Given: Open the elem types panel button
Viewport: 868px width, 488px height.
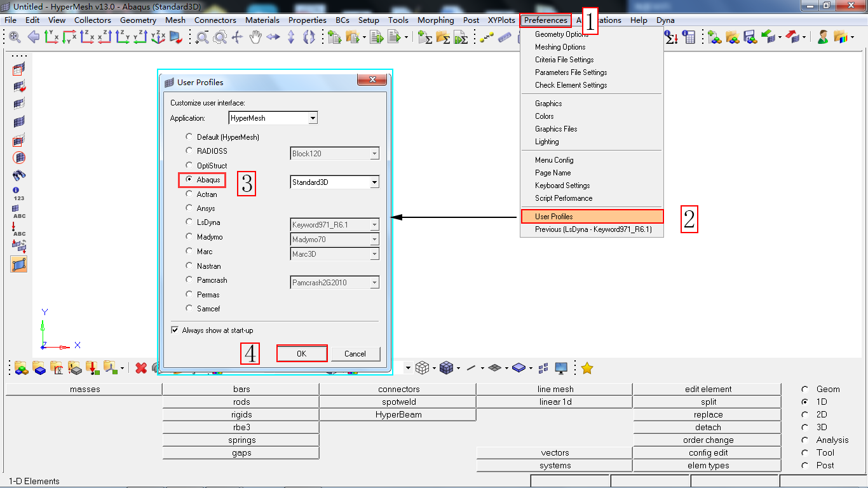Looking at the screenshot, I should [x=708, y=465].
